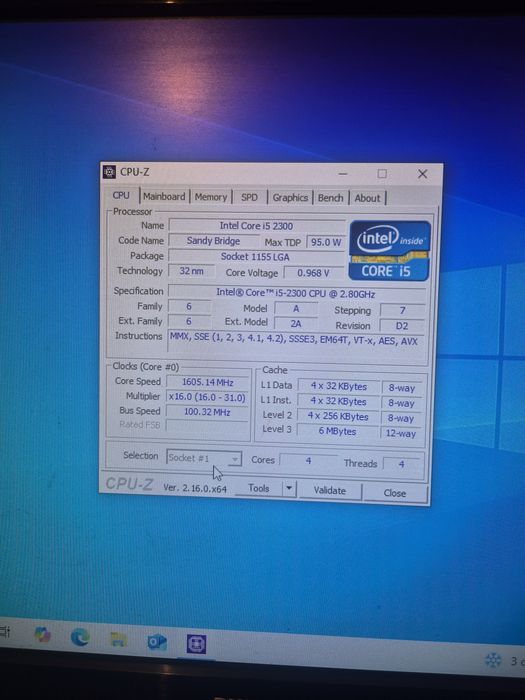This screenshot has height=700, width=525.
Task: Click the Intel Core i5 logo badge
Action: [389, 250]
